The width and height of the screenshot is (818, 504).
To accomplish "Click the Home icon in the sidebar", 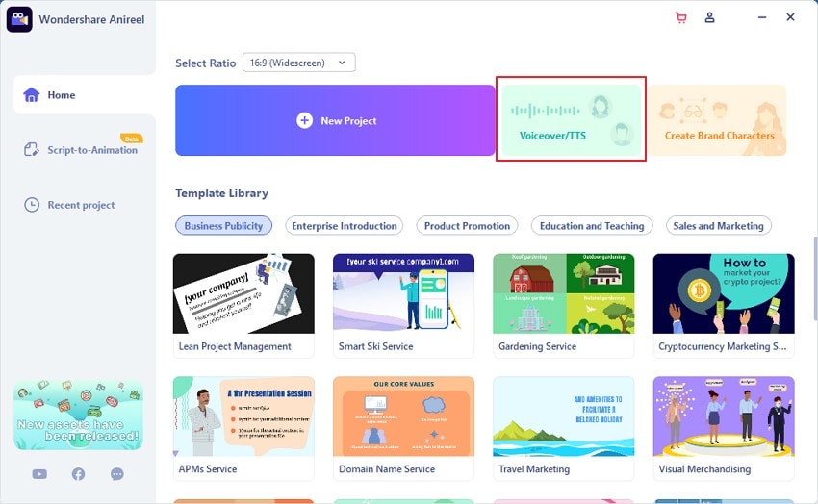I will click(32, 95).
